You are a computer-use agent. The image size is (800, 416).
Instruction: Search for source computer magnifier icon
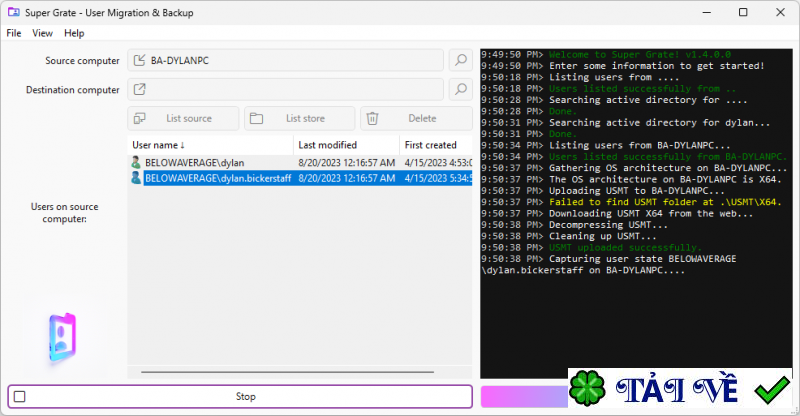(461, 60)
